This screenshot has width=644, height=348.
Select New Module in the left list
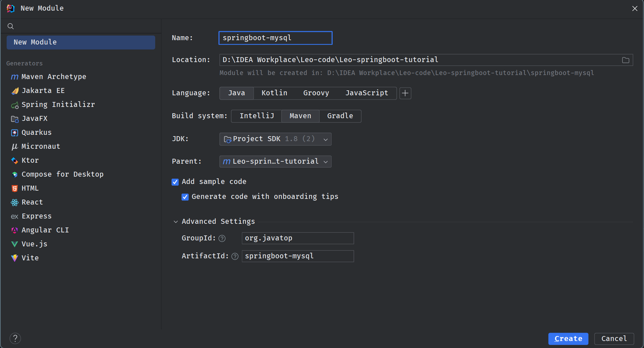tap(80, 42)
